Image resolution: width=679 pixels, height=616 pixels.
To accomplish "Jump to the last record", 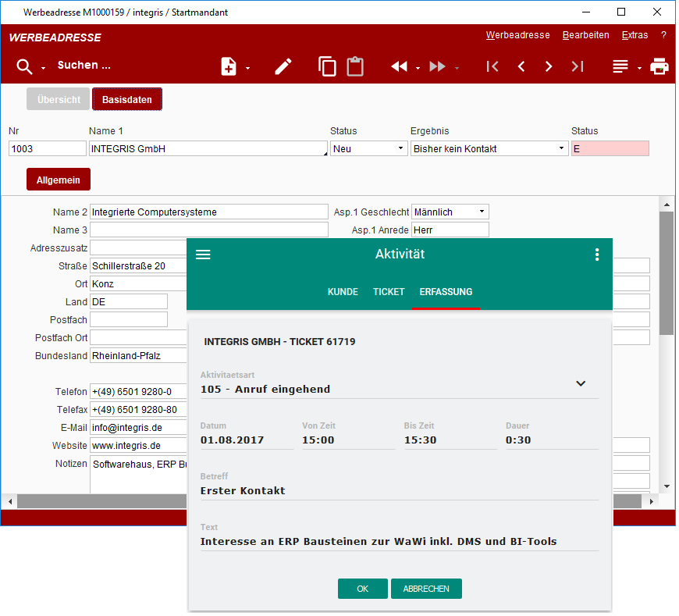I will click(x=578, y=66).
